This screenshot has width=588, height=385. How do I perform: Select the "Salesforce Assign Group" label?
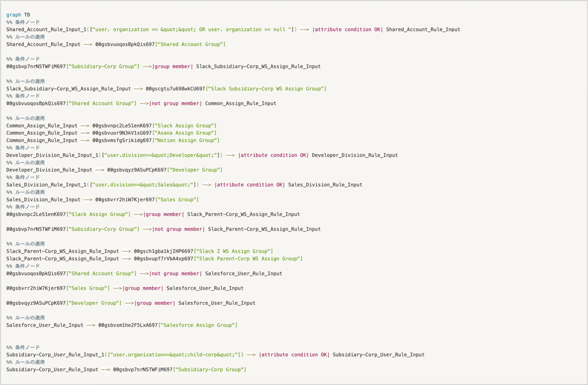[x=198, y=326]
